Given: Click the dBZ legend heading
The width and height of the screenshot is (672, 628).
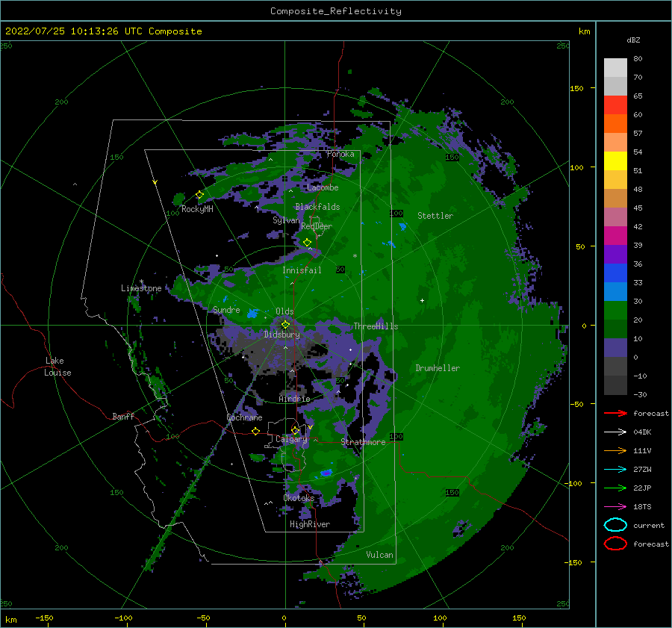Looking at the screenshot, I should [x=633, y=40].
